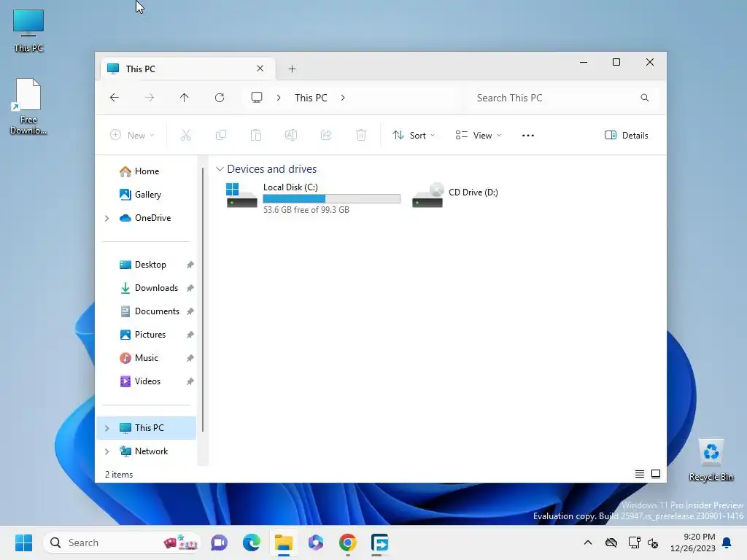This screenshot has height=560, width=747.
Task: Unpin Music from Quick access
Action: point(190,358)
